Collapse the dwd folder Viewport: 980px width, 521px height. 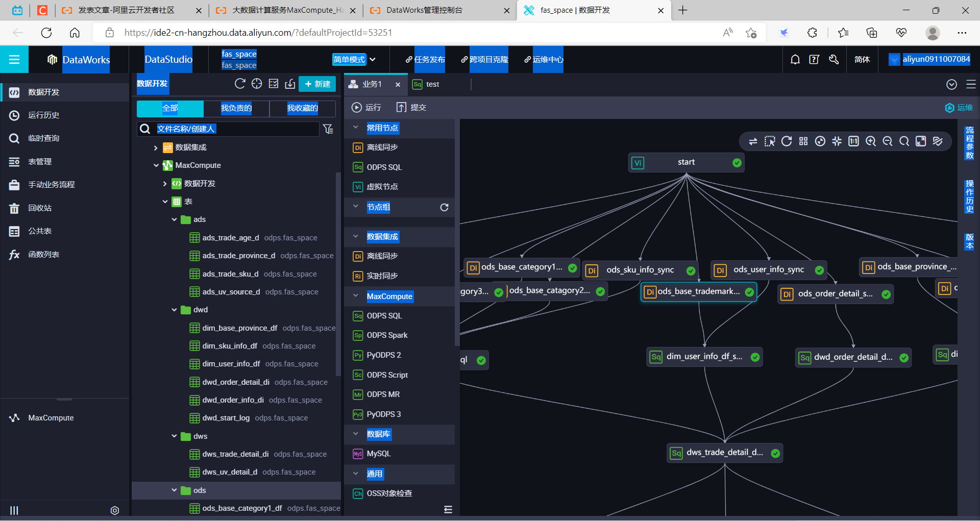pos(174,310)
